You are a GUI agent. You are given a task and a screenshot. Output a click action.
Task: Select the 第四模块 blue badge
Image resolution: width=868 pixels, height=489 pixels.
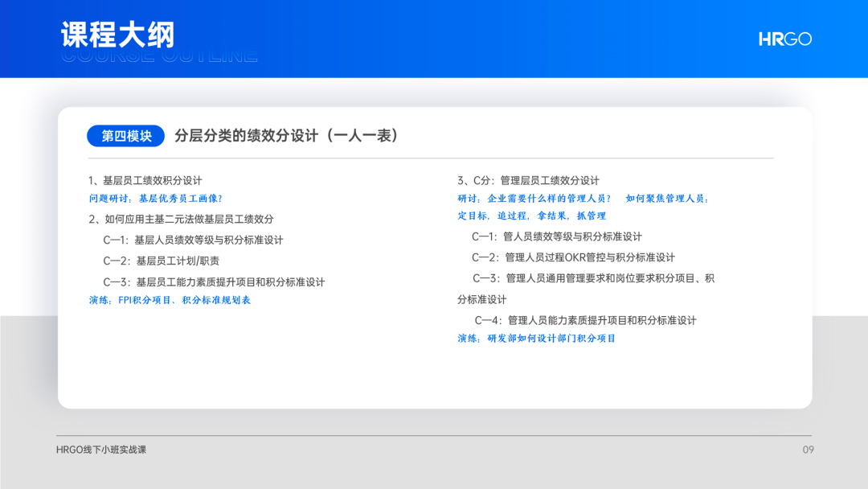(x=126, y=136)
